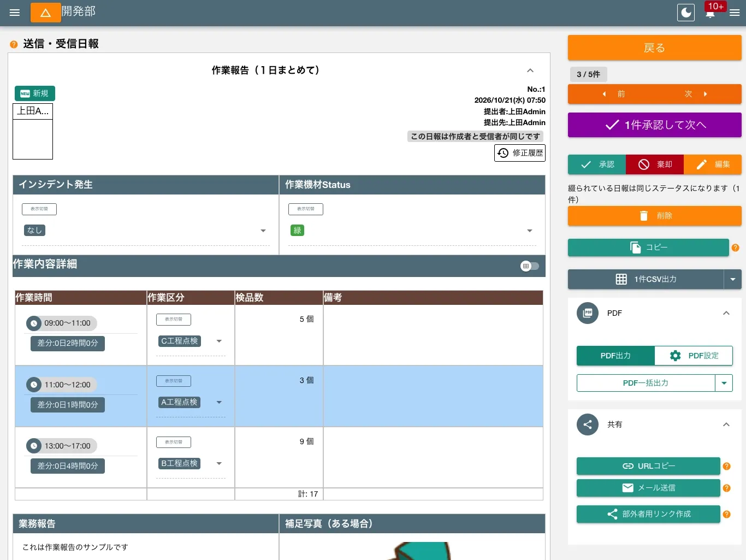The image size is (746, 560).
Task: Open 修正履歴 revision history
Action: click(x=520, y=153)
